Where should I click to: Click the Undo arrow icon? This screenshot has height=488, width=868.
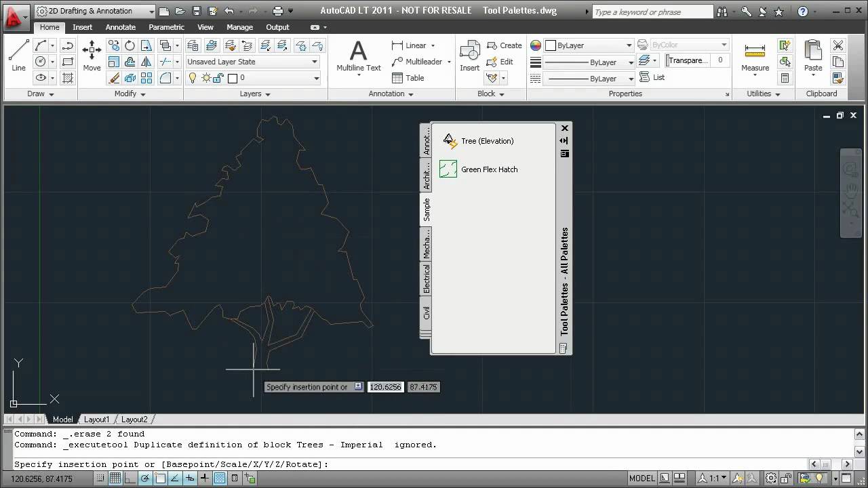coord(229,11)
